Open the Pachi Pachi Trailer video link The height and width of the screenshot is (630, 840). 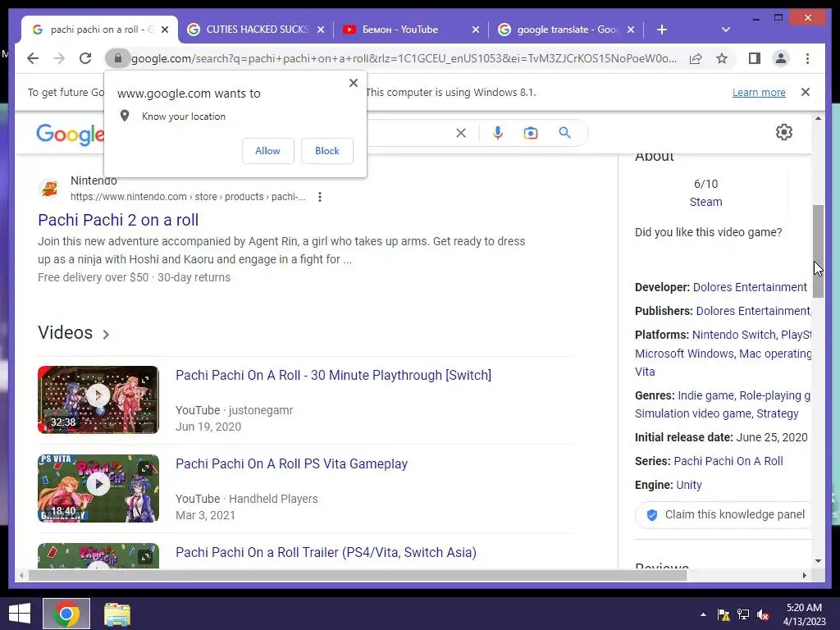[x=326, y=552]
